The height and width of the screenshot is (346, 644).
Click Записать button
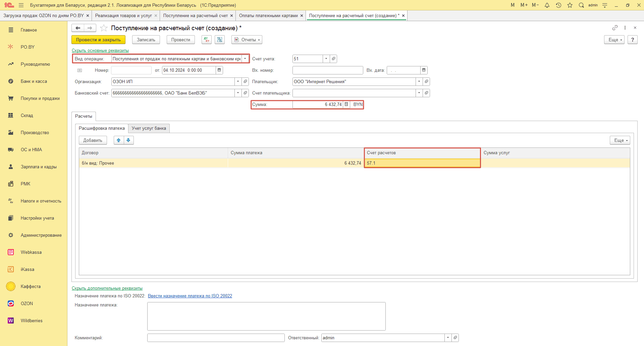coord(146,40)
